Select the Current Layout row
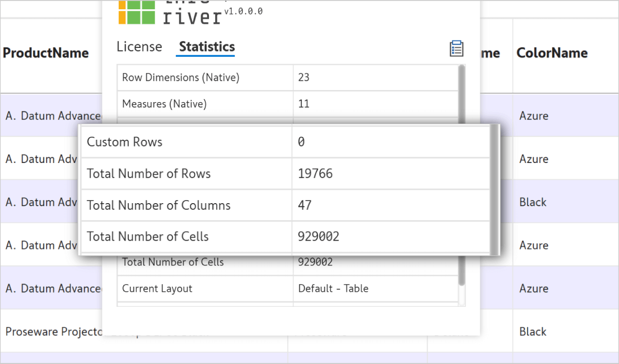 (288, 289)
